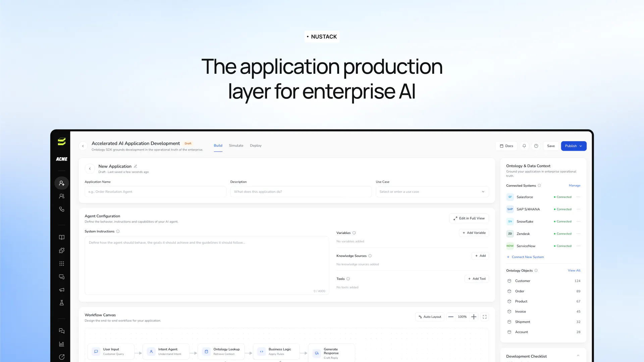This screenshot has width=644, height=362.
Task: Collapse the Development Checklist panel
Action: [x=578, y=356]
